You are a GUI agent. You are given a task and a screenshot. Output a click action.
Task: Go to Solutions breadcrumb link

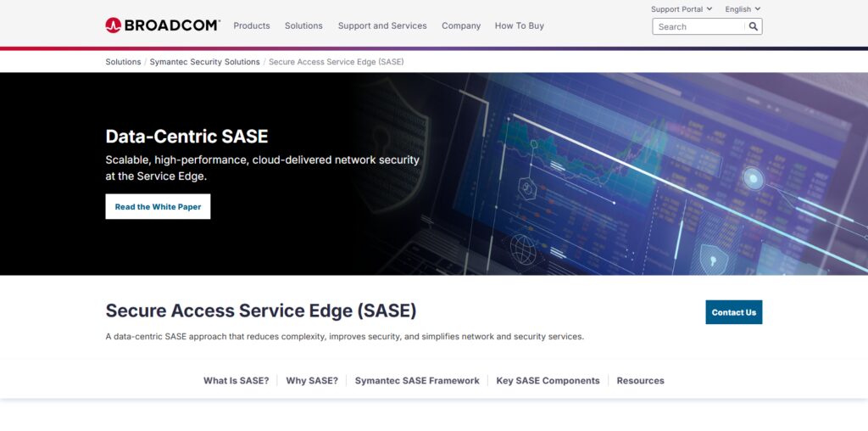123,61
